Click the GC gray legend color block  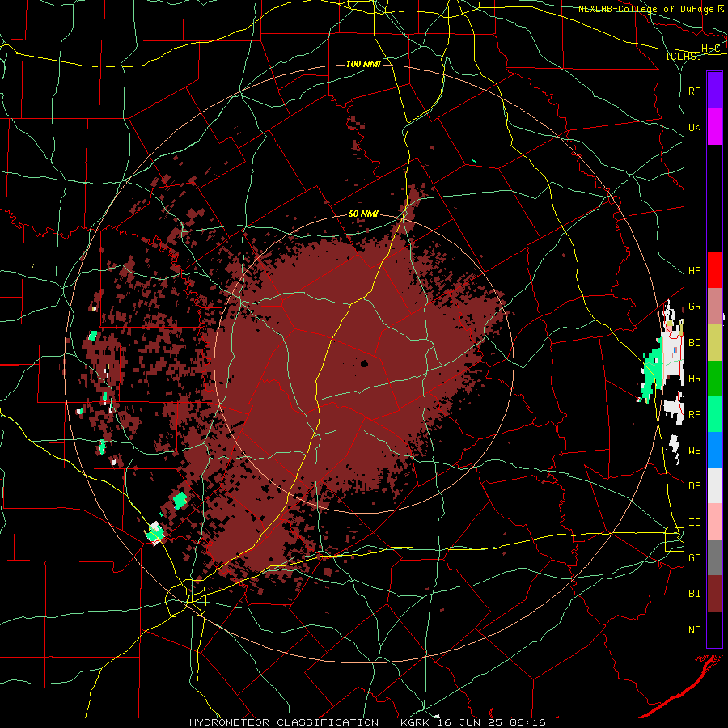[x=714, y=557]
